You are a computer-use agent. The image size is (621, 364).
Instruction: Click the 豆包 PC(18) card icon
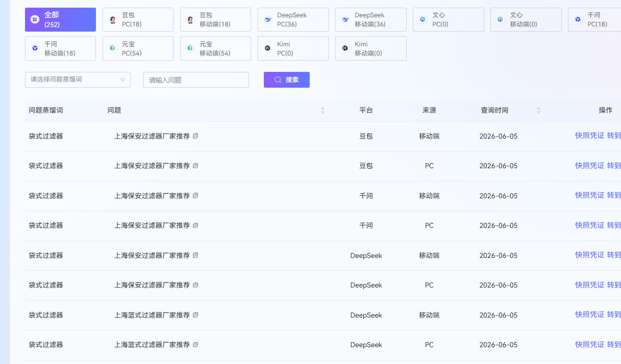click(113, 19)
